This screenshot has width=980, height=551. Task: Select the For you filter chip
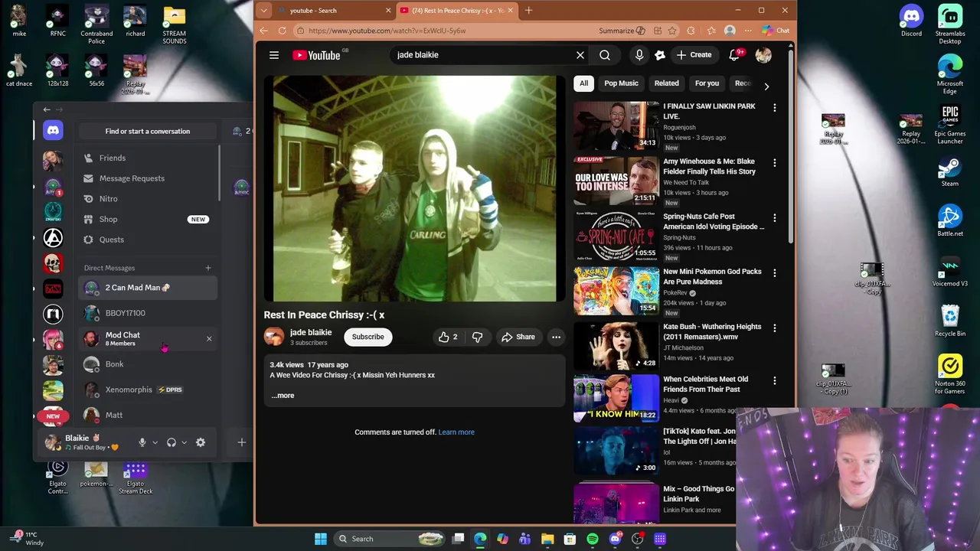707,83
